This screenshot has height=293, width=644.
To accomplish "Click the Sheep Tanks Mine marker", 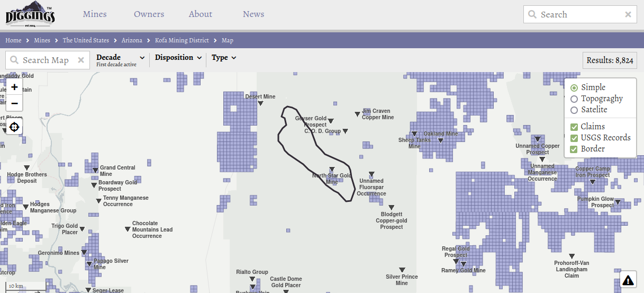I will 415,134.
